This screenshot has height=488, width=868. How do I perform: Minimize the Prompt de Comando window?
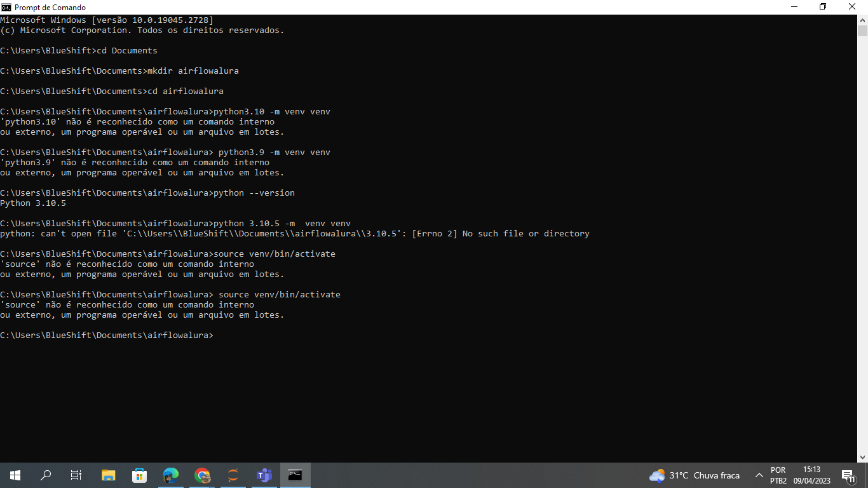(x=794, y=7)
